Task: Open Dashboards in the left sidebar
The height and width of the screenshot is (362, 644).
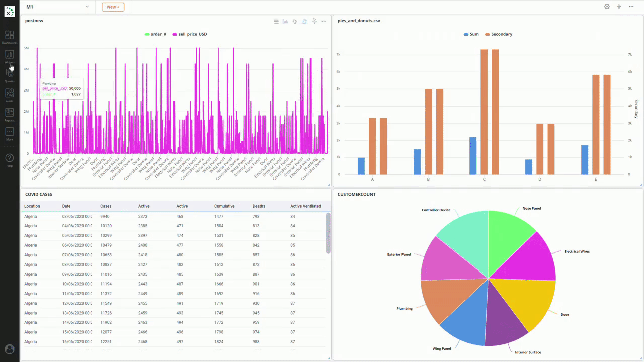Action: [x=9, y=36]
